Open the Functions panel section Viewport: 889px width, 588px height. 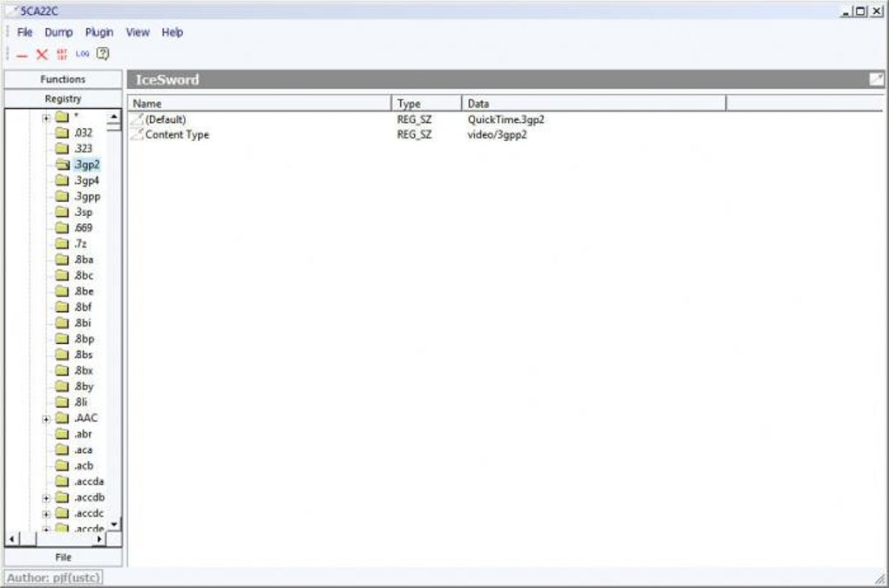pyautogui.click(x=63, y=79)
